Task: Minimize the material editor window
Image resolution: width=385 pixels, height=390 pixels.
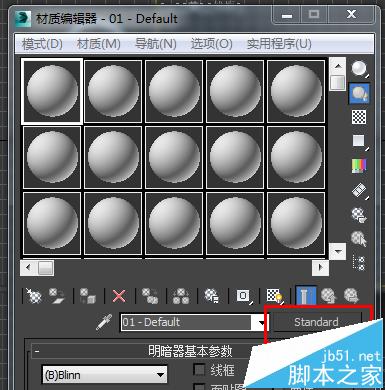Action: [x=287, y=15]
